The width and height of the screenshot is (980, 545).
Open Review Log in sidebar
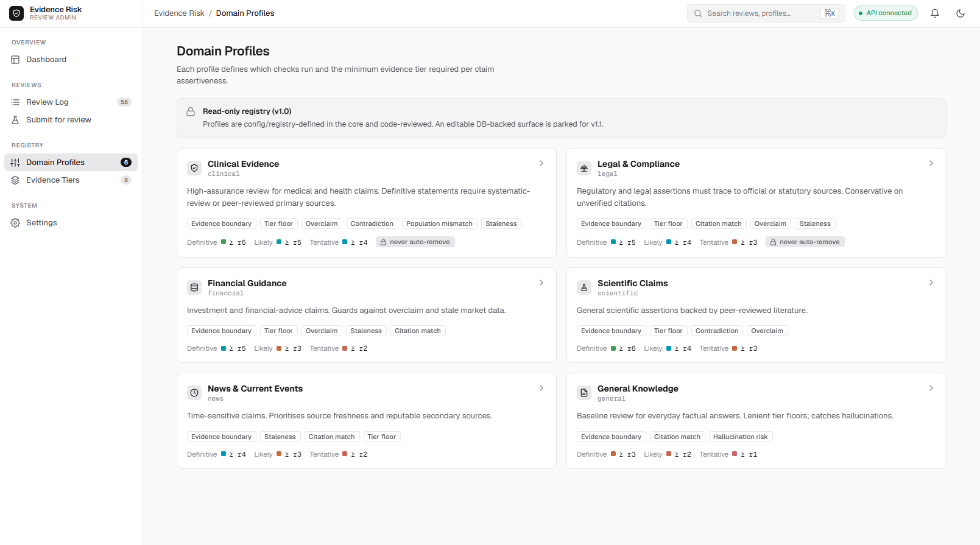pyautogui.click(x=71, y=102)
